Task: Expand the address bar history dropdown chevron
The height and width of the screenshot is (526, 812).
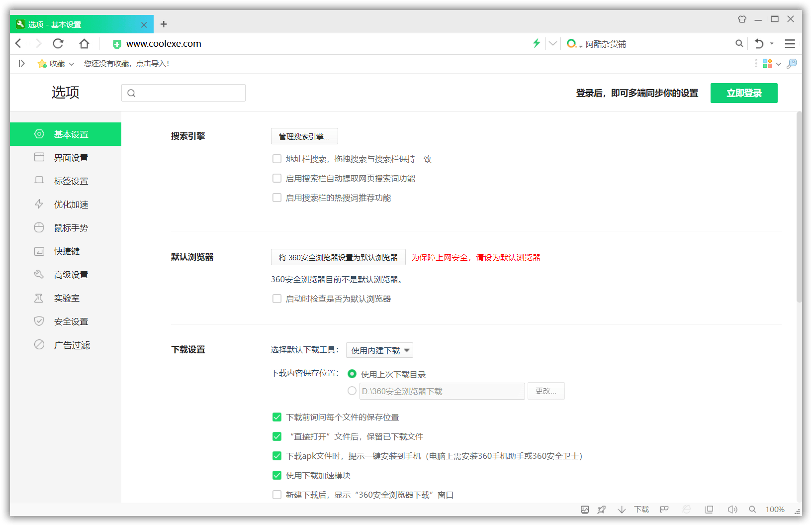Action: [552, 43]
